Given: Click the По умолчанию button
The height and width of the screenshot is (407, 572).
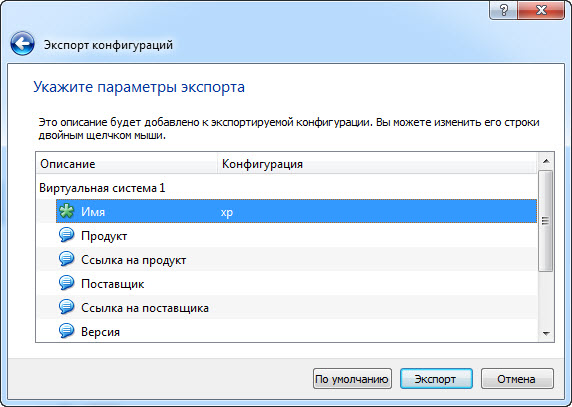Looking at the screenshot, I should pyautogui.click(x=352, y=379).
